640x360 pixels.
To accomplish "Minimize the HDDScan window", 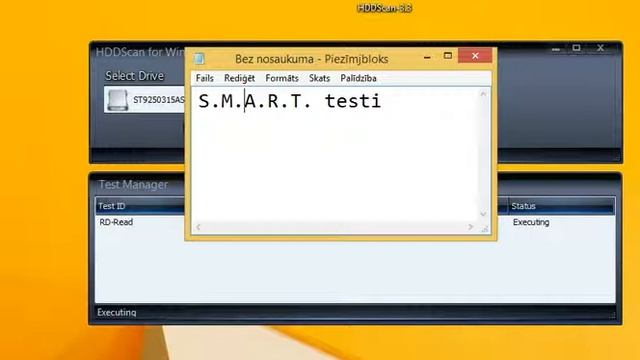I will 556,49.
